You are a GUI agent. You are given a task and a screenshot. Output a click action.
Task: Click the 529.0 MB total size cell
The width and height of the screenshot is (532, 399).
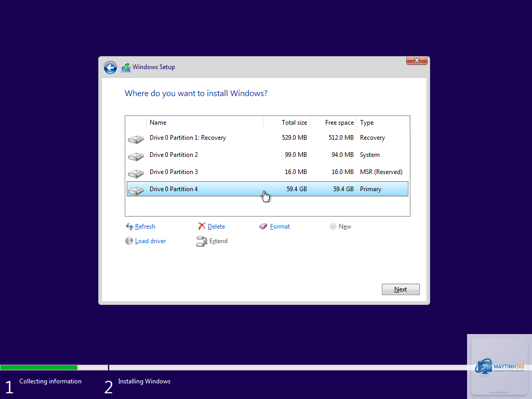pyautogui.click(x=294, y=138)
